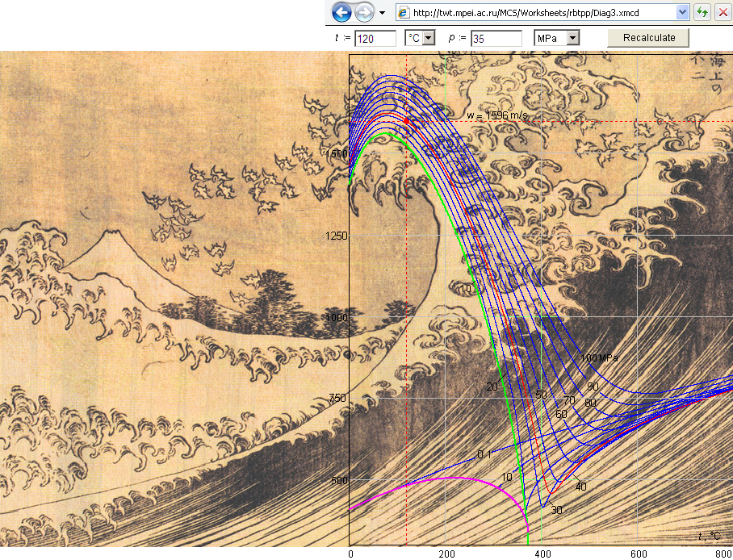The image size is (733, 560).
Task: Click the 500 y-axis label
Action: coord(339,479)
